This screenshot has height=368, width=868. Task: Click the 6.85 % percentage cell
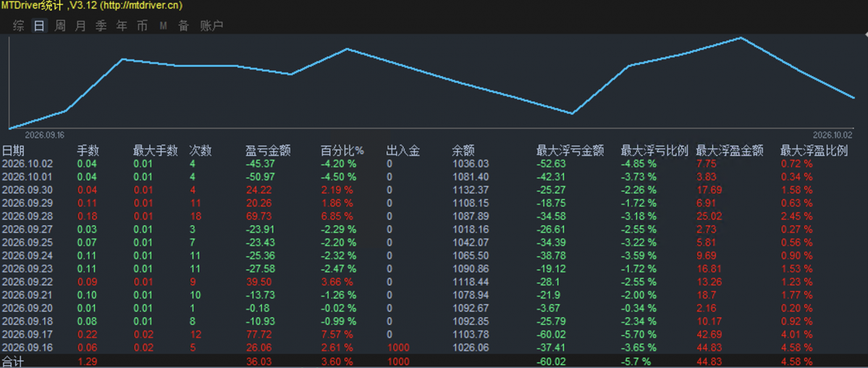click(x=337, y=216)
